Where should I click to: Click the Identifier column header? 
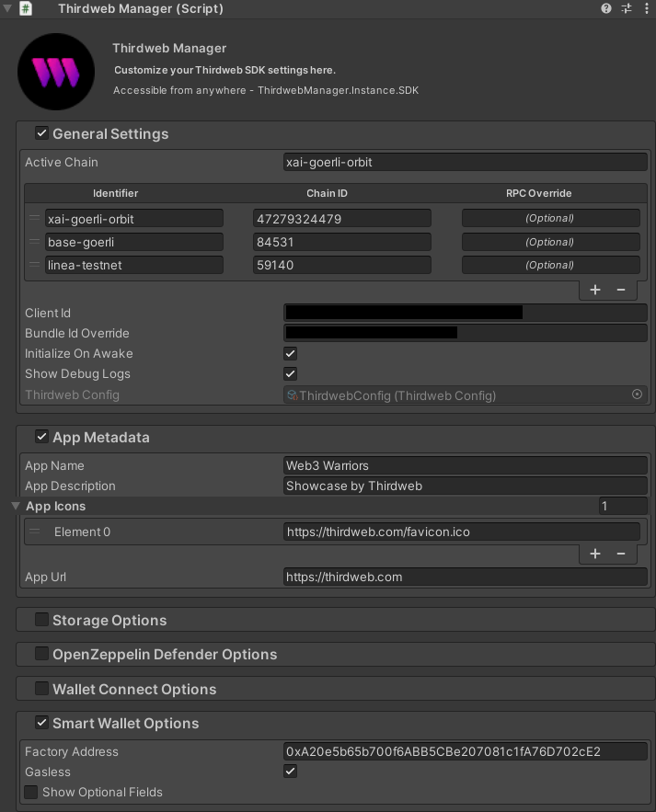(x=116, y=193)
